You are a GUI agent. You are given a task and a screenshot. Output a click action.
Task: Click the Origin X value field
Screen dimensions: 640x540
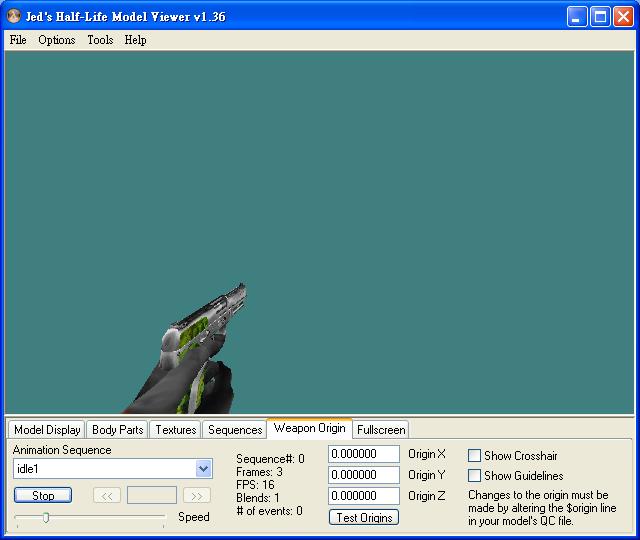364,454
